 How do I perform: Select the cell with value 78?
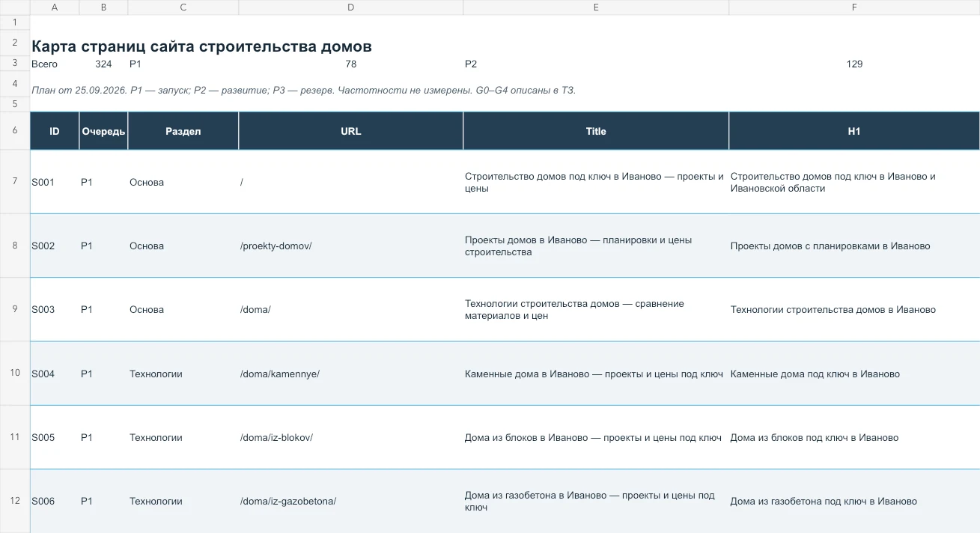tap(351, 64)
